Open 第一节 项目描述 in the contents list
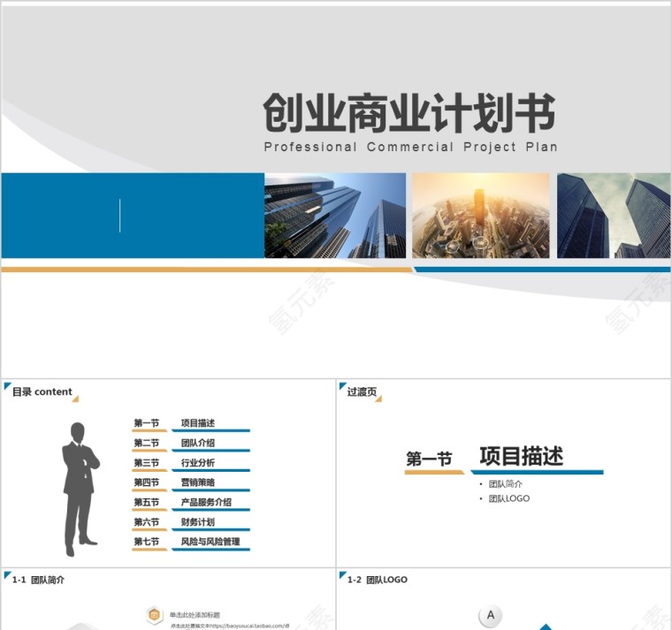This screenshot has height=630, width=672. (x=191, y=423)
